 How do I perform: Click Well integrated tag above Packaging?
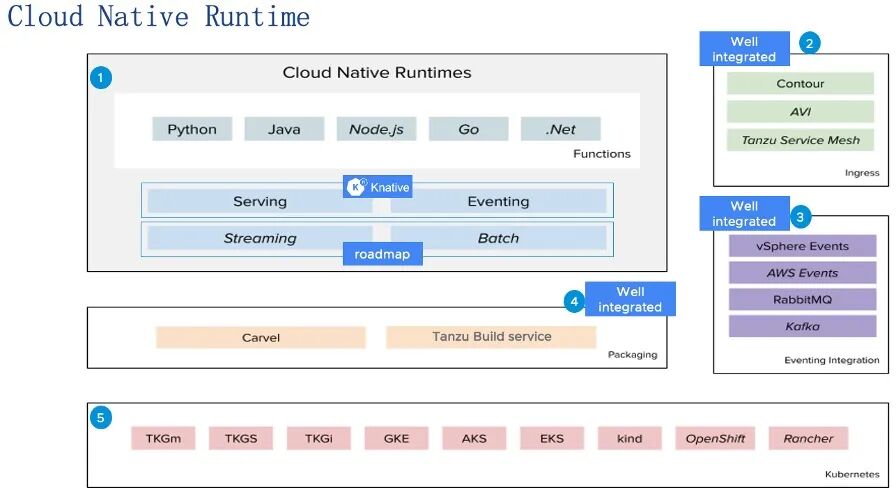click(630, 299)
